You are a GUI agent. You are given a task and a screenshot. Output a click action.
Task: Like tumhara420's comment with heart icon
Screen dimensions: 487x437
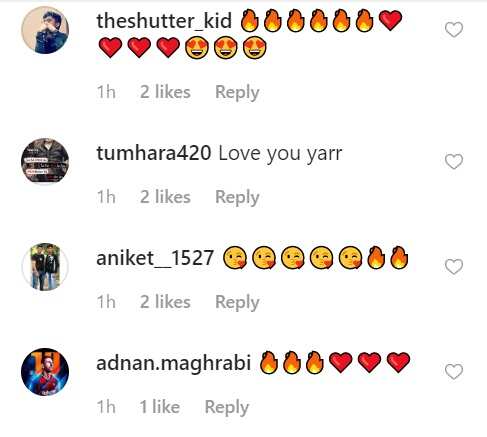(454, 162)
